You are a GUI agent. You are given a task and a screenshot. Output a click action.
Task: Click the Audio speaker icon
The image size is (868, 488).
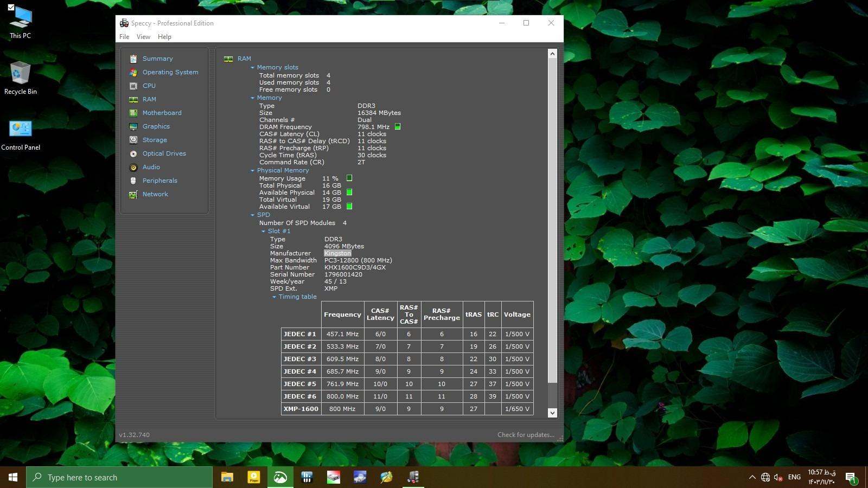tap(133, 167)
